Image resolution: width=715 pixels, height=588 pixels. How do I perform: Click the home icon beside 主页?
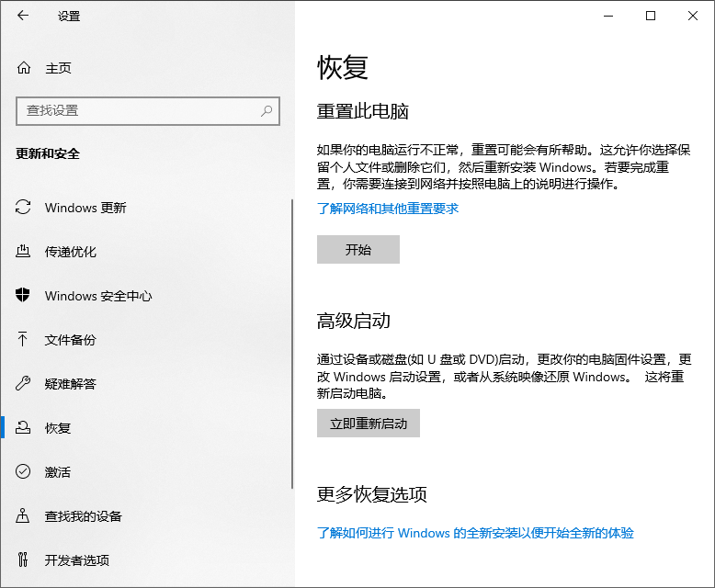[24, 68]
